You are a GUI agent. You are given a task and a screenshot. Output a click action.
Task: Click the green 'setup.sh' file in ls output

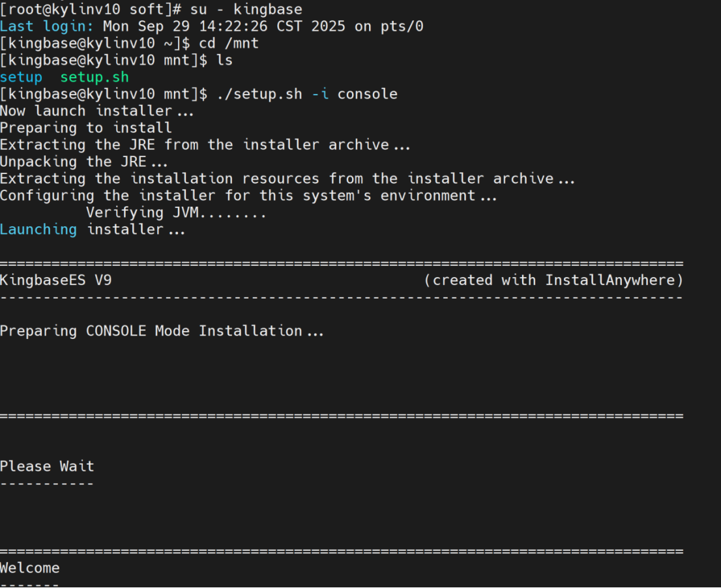point(95,78)
